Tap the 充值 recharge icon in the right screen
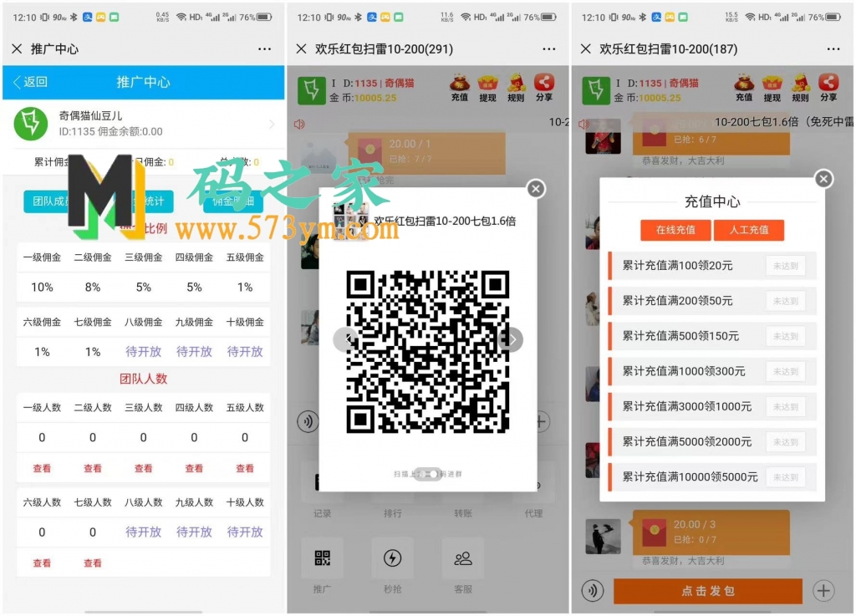Image resolution: width=856 pixels, height=616 pixels. point(744,89)
